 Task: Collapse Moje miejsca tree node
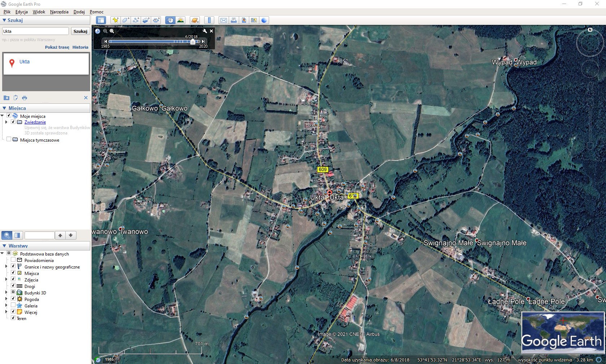point(2,116)
